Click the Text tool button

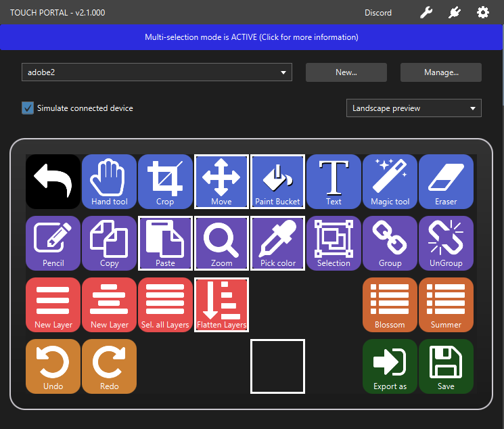334,181
